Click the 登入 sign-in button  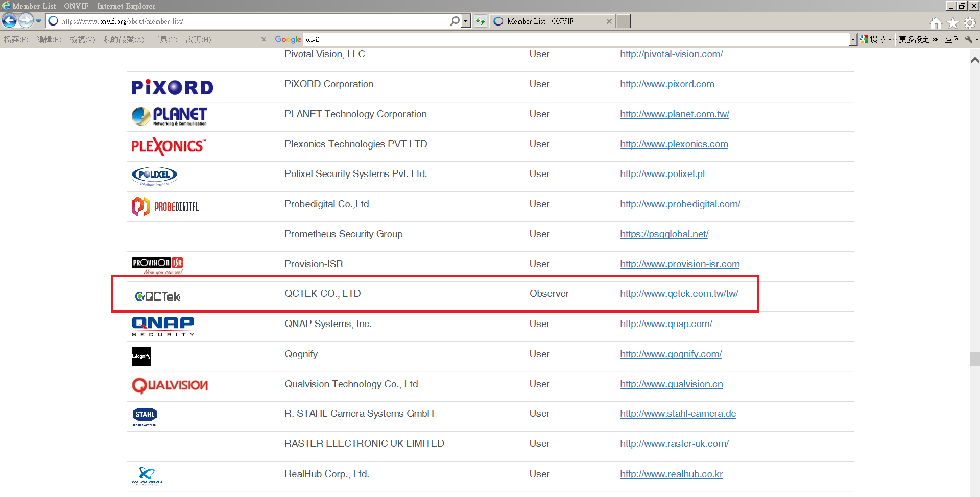pyautogui.click(x=952, y=39)
